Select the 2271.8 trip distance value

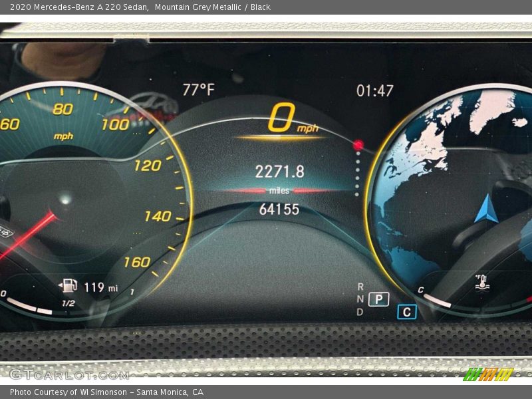click(279, 172)
